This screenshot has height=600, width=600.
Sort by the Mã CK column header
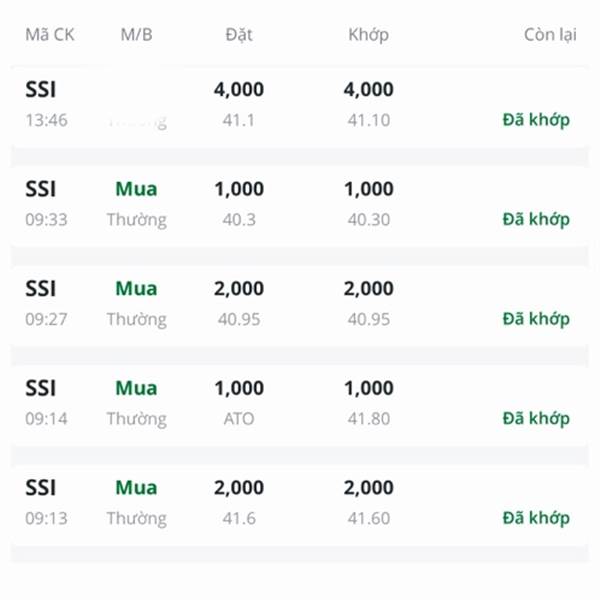coord(50,35)
